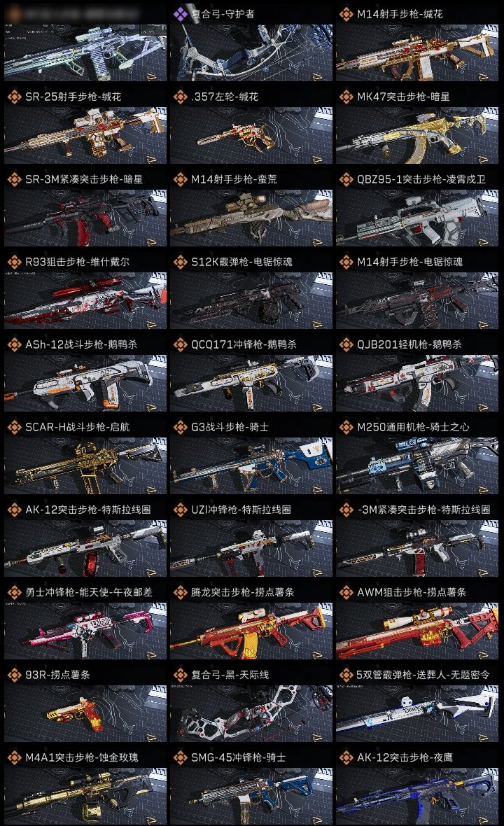Viewport: 504px width, 826px height.
Task: Open the AK-12突击步枪-夜鹰 skin preview
Action: tap(417, 797)
